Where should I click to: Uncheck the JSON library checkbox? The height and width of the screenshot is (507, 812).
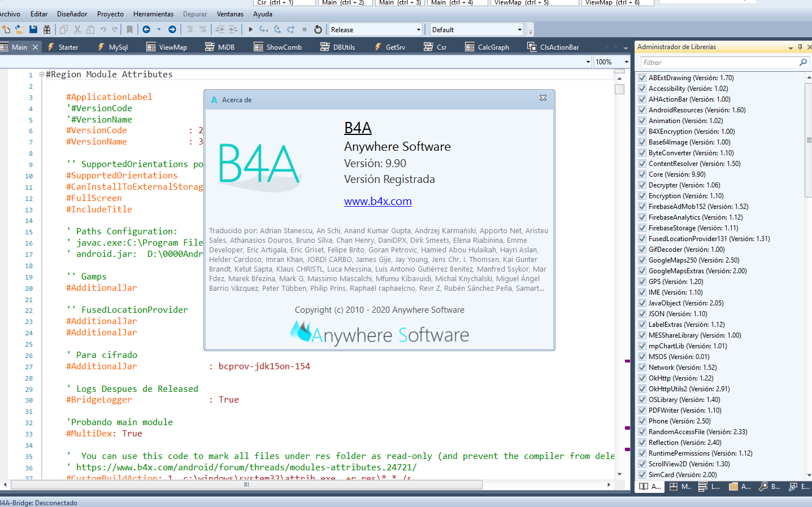tap(642, 314)
